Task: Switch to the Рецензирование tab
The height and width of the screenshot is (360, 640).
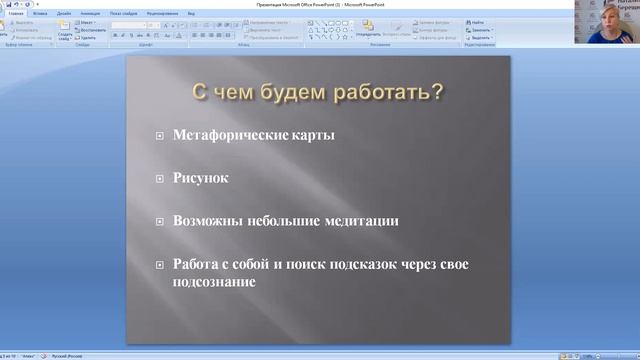Action: coord(162,13)
